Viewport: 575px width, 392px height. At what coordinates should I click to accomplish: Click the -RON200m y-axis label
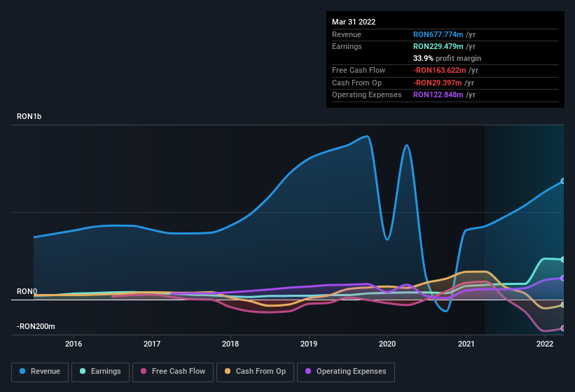click(x=36, y=326)
